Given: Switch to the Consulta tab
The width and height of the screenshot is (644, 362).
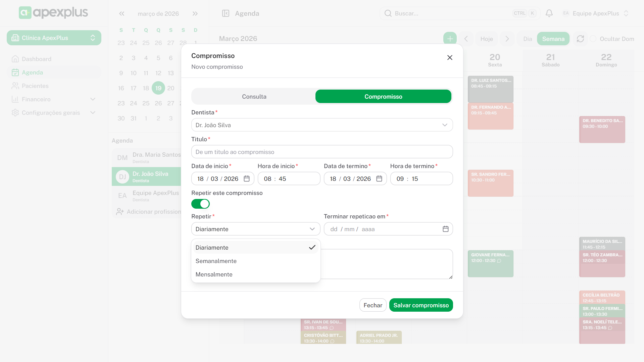Looking at the screenshot, I should (254, 97).
